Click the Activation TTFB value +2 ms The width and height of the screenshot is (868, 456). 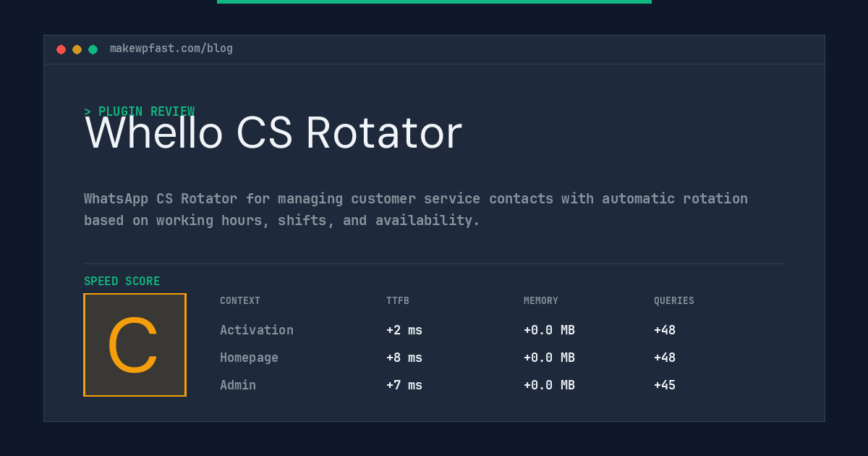[x=404, y=330]
